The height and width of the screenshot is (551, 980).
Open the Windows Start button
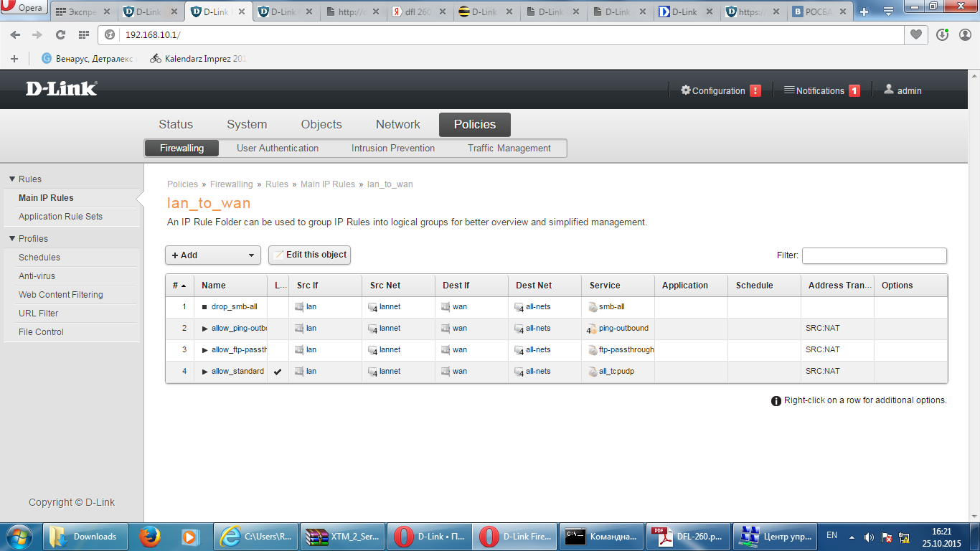point(19,537)
